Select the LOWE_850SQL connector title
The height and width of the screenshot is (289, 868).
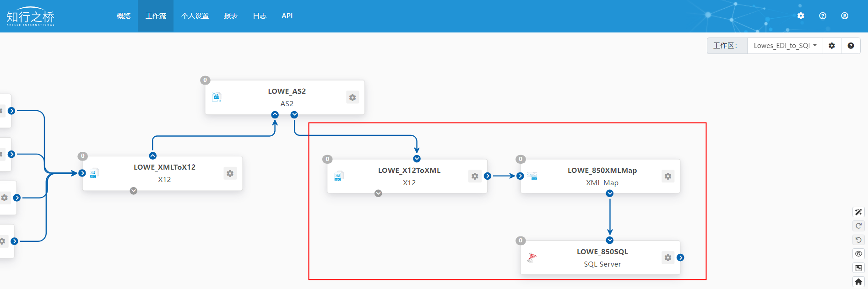tap(602, 252)
